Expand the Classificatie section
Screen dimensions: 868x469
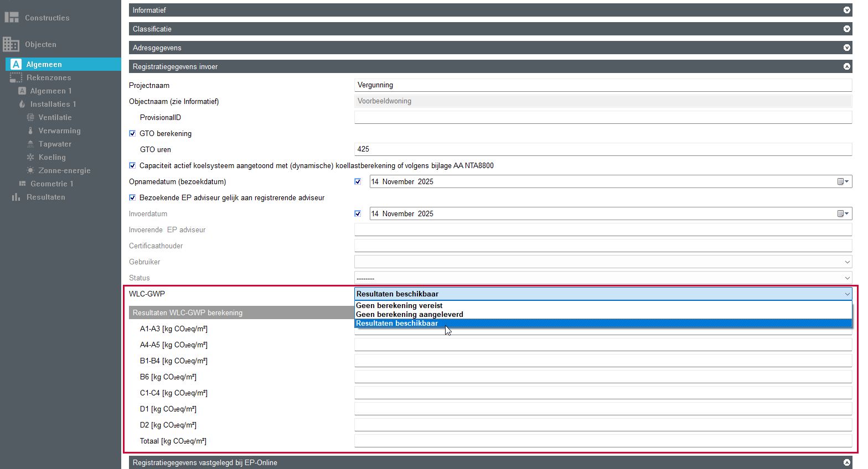846,29
